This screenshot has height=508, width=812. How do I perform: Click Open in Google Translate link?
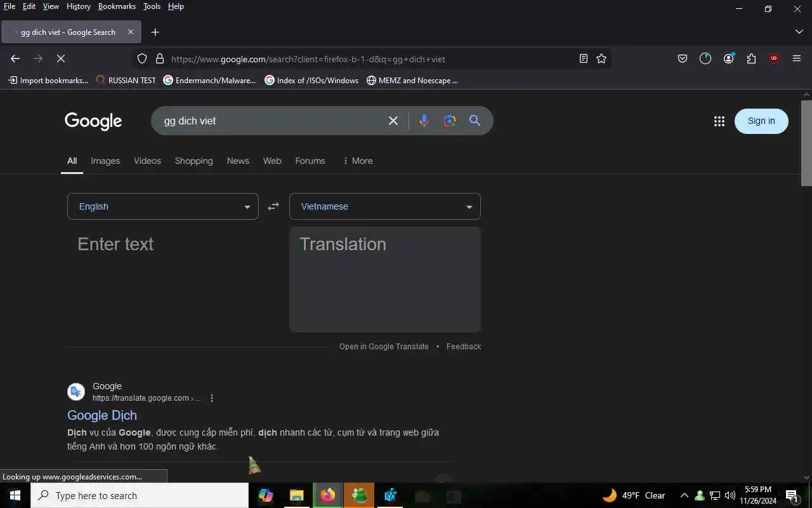384,347
